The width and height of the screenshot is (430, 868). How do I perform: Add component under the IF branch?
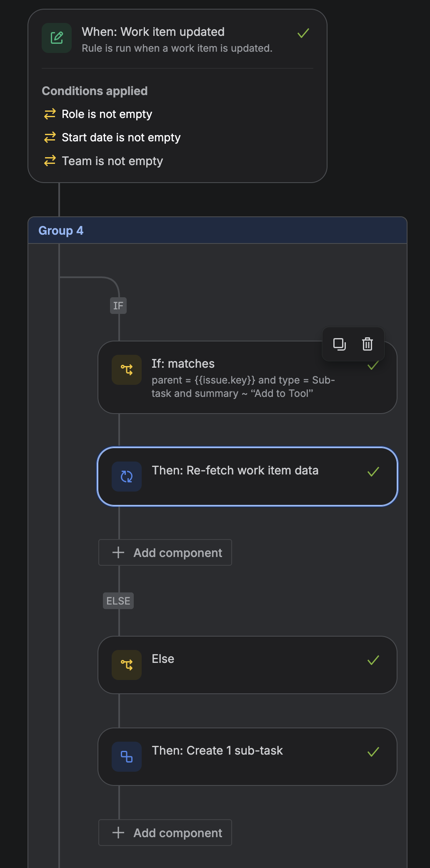(165, 552)
